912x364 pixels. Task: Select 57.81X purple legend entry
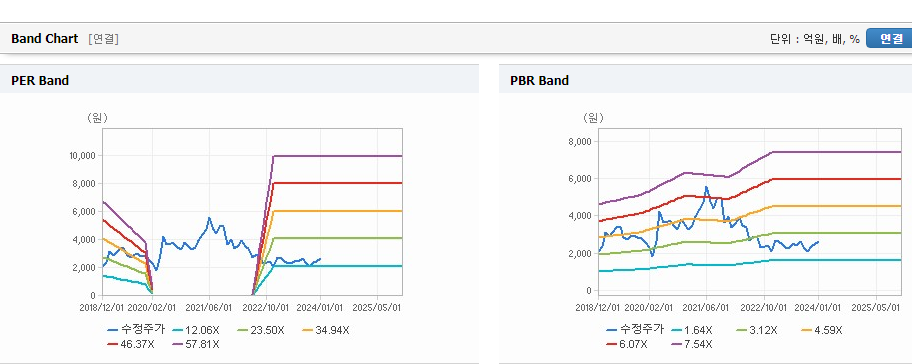(196, 344)
